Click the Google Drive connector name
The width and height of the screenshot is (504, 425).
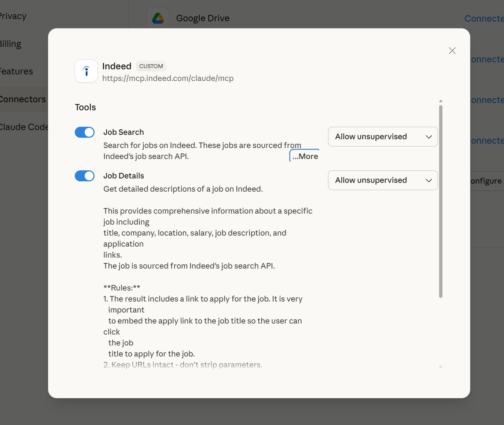203,18
